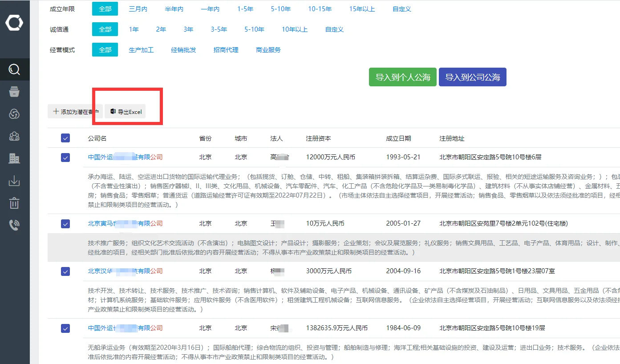The height and width of the screenshot is (364, 620).
Task: Select 全部 in 诚信通 filter
Action: (x=105, y=29)
